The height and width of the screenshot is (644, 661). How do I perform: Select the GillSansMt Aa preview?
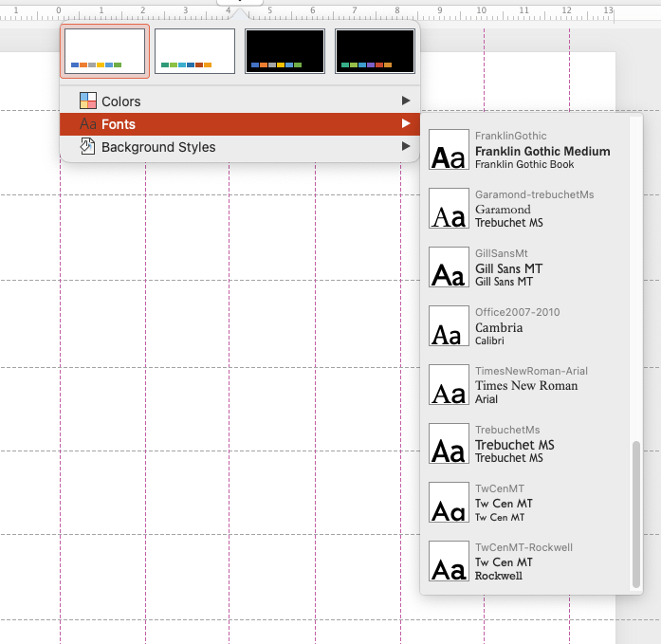click(449, 267)
